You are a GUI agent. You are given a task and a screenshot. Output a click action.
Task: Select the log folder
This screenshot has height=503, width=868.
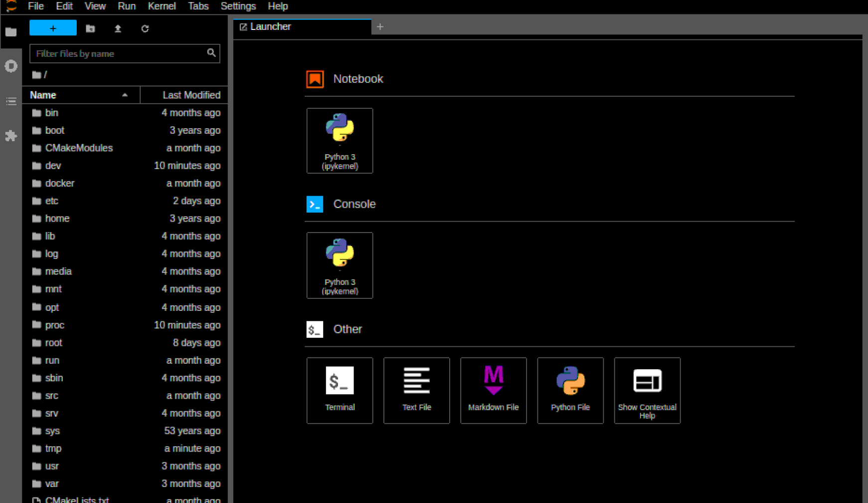click(125, 253)
